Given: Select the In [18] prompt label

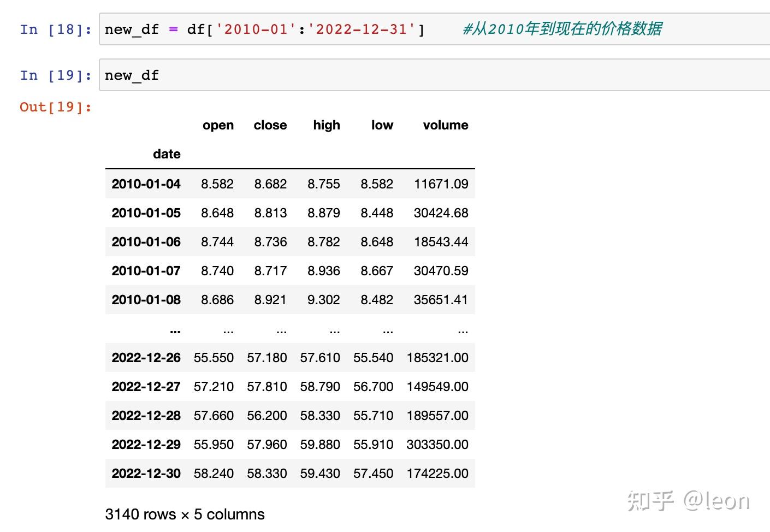Looking at the screenshot, I should [56, 29].
